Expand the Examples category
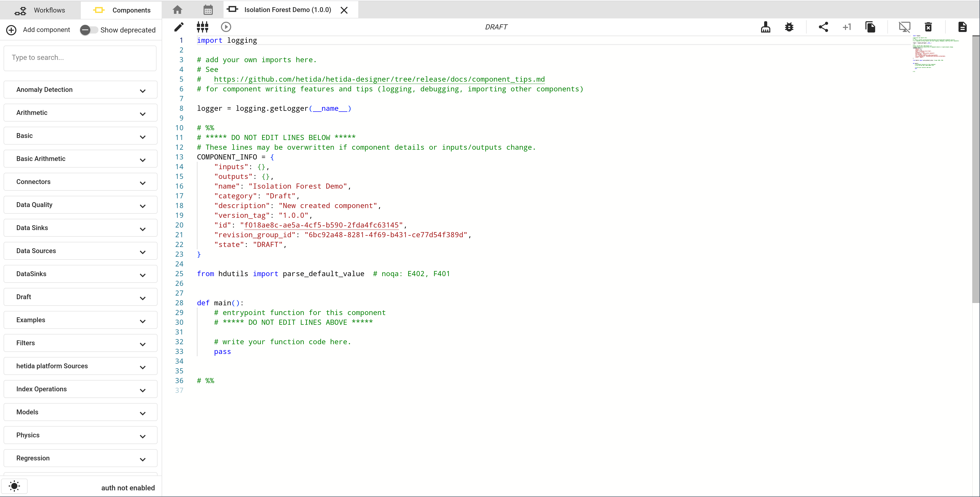 [80, 320]
